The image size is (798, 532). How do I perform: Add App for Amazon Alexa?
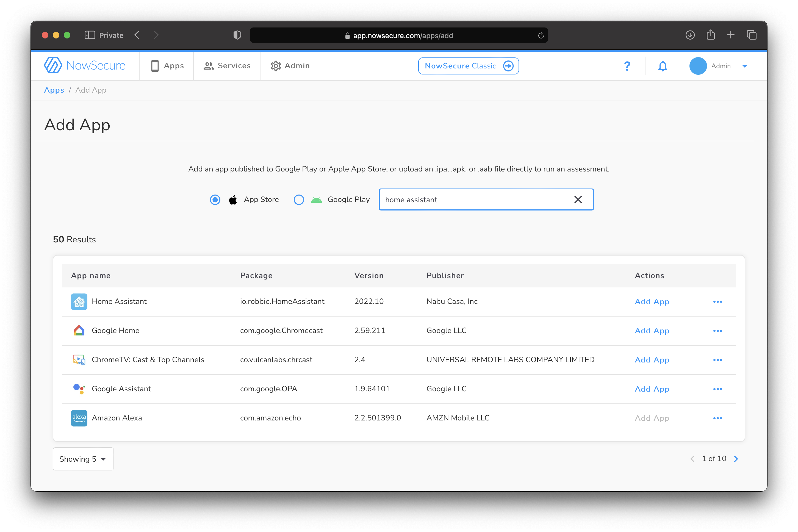(x=652, y=418)
